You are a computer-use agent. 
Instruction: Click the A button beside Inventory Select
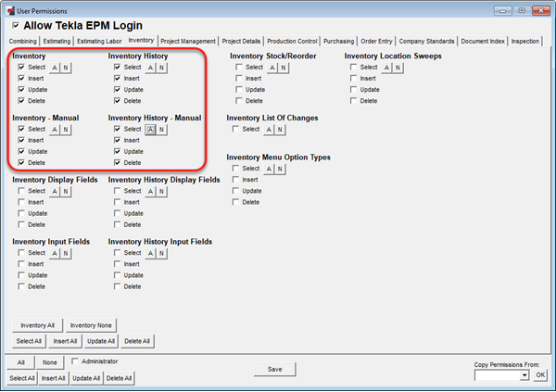tap(55, 68)
